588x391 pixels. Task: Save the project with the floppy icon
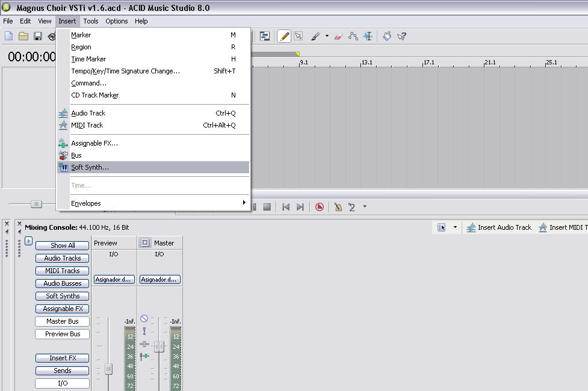point(38,36)
